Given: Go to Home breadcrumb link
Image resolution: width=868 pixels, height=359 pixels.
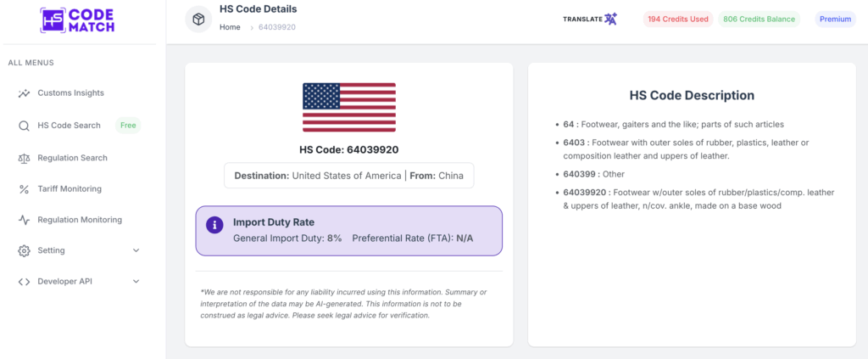Looking at the screenshot, I should coord(230,27).
